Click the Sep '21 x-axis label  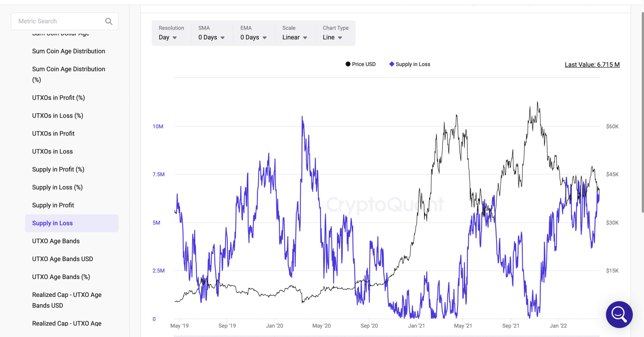tap(511, 326)
